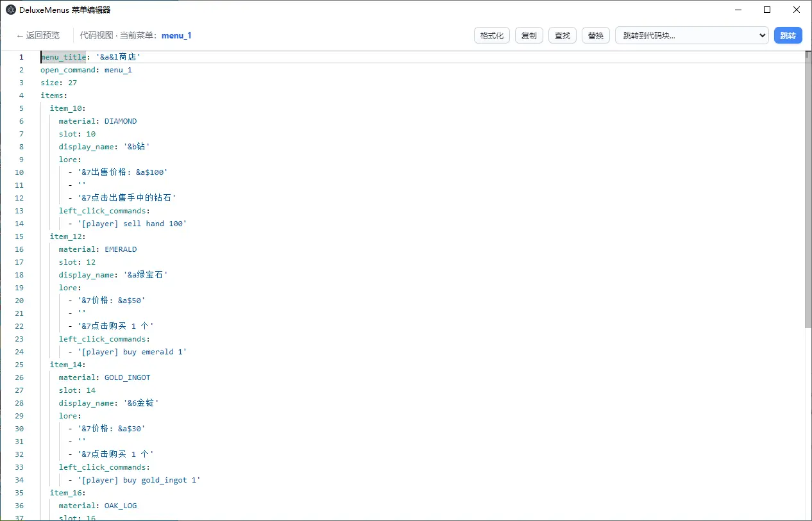This screenshot has height=521, width=812.
Task: Click line number 4 in the gutter
Action: (21, 95)
